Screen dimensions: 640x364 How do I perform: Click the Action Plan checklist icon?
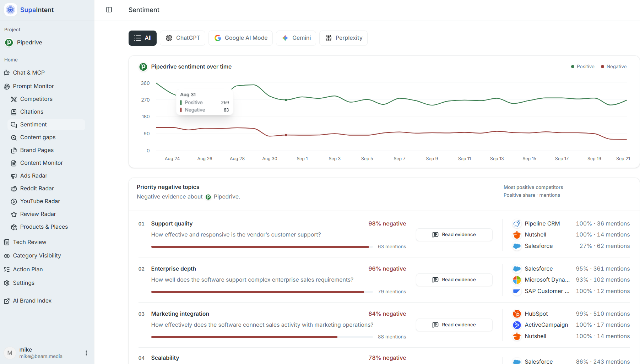(7, 270)
